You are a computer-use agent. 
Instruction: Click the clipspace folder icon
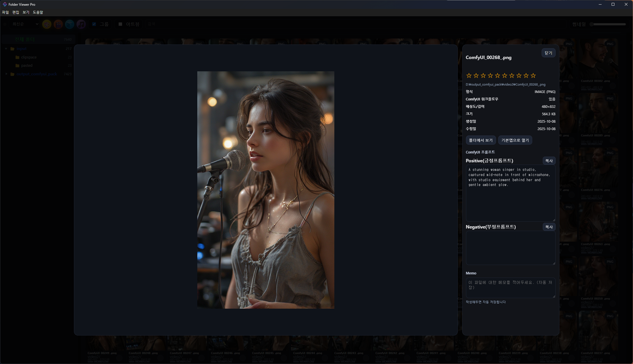coord(17,57)
